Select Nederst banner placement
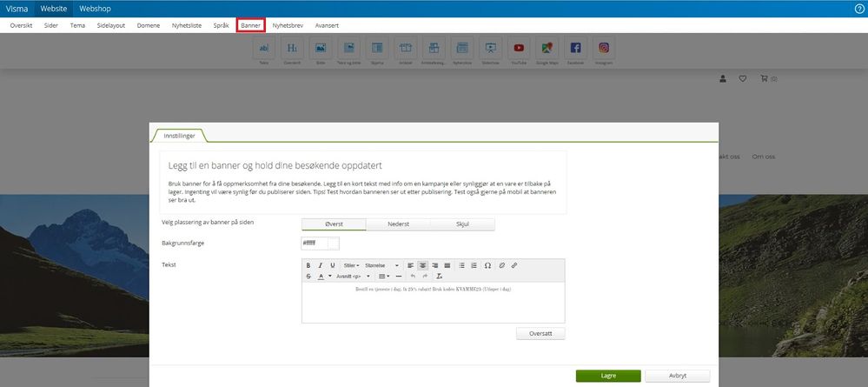The height and width of the screenshot is (387, 868). (x=398, y=224)
